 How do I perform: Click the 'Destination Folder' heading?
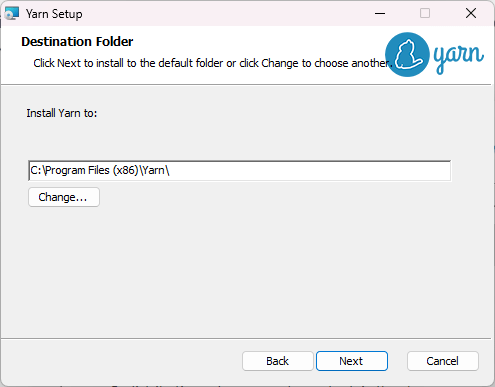click(77, 42)
